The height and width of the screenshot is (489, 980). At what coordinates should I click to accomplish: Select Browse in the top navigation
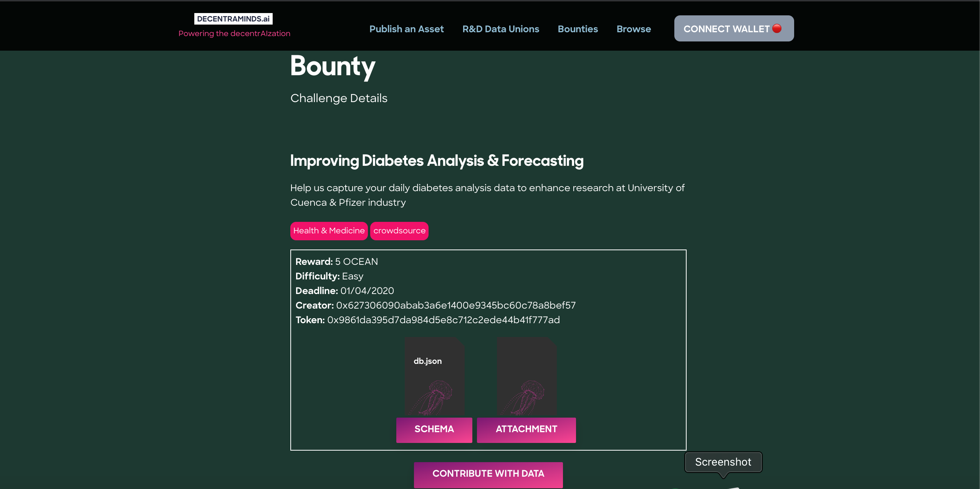634,29
